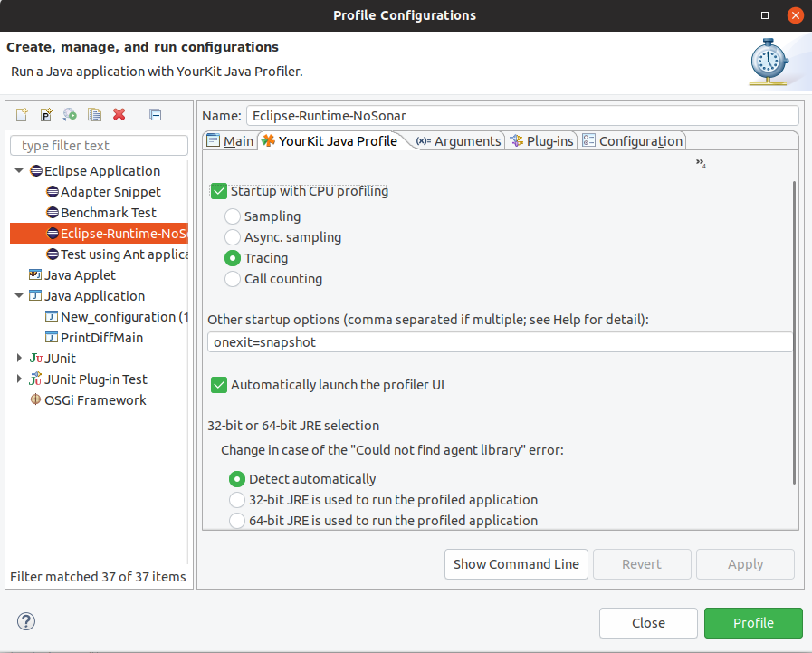
Task: Collapse the Eclipse Application tree node
Action: (x=19, y=170)
